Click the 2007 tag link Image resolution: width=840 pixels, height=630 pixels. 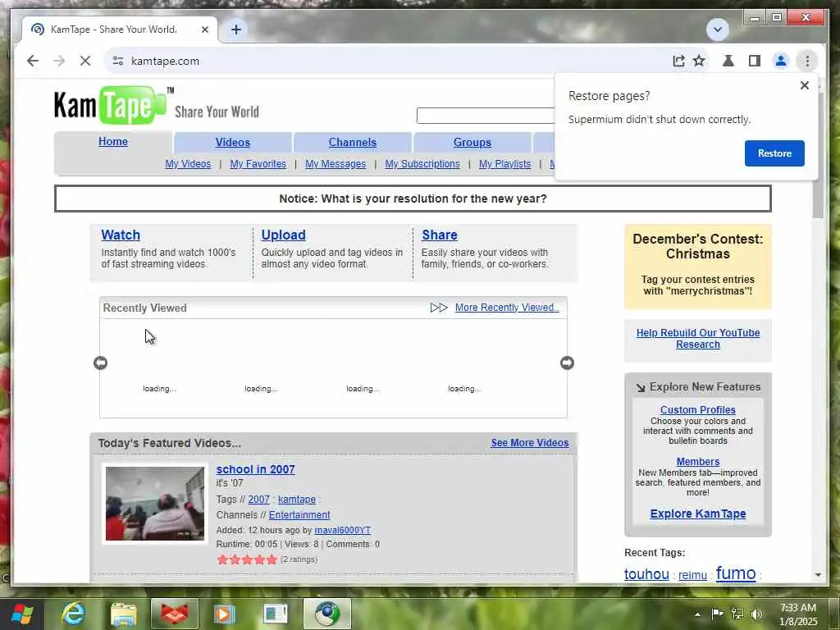(x=258, y=500)
